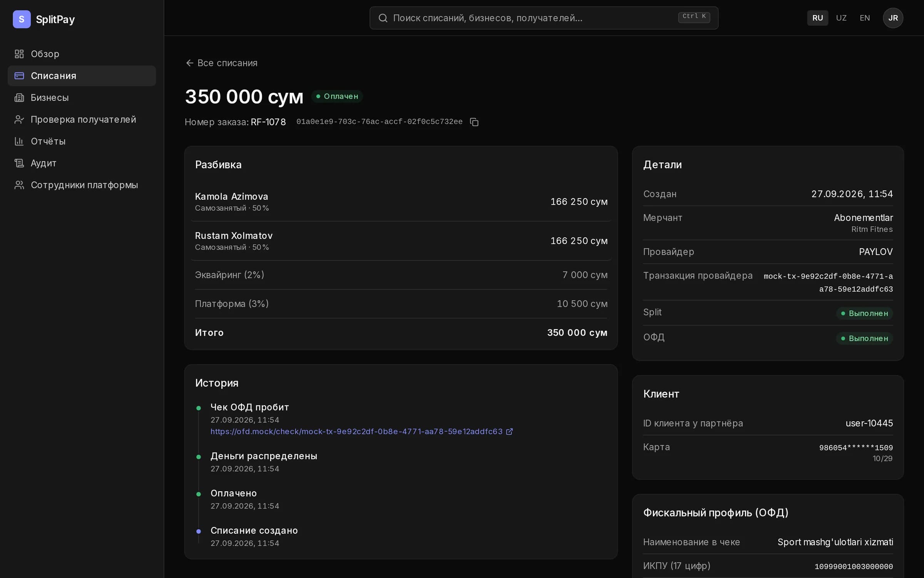This screenshot has height=578, width=924.
Task: Navigate to the Отчёты section
Action: click(82, 141)
